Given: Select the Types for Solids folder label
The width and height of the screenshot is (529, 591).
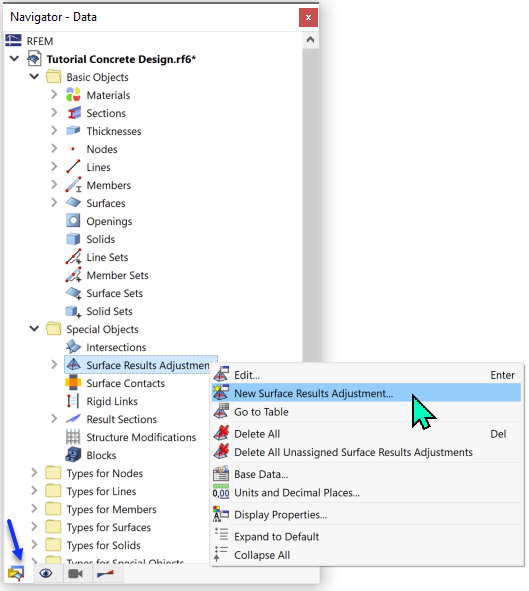Looking at the screenshot, I should tap(104, 545).
